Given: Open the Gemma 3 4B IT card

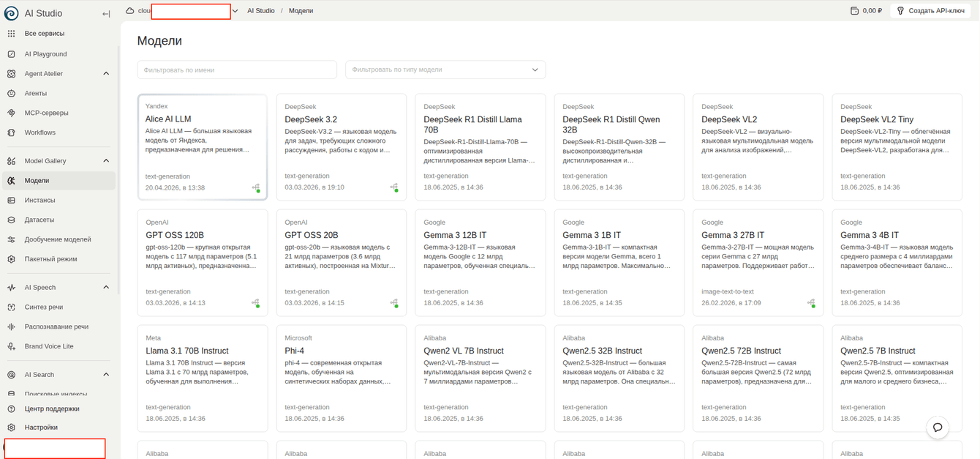Looking at the screenshot, I should 897,263.
